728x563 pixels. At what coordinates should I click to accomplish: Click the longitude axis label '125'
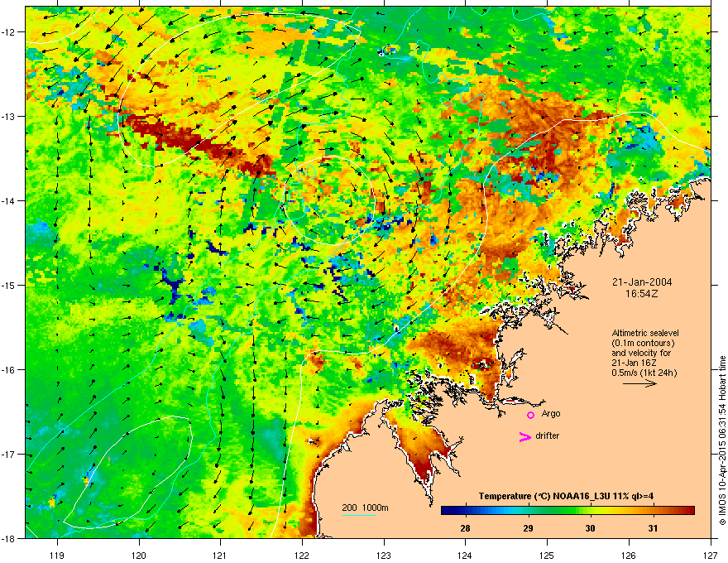547,555
